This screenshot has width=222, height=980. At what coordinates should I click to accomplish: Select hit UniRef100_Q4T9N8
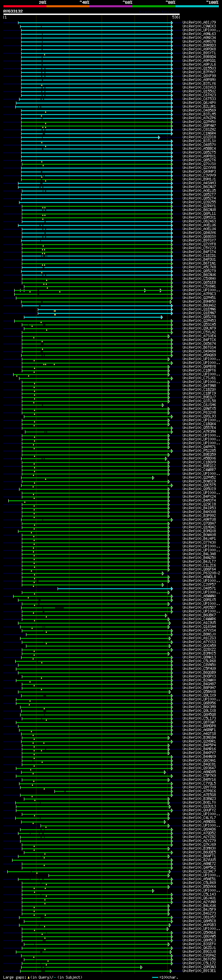pyautogui.click(x=199, y=386)
